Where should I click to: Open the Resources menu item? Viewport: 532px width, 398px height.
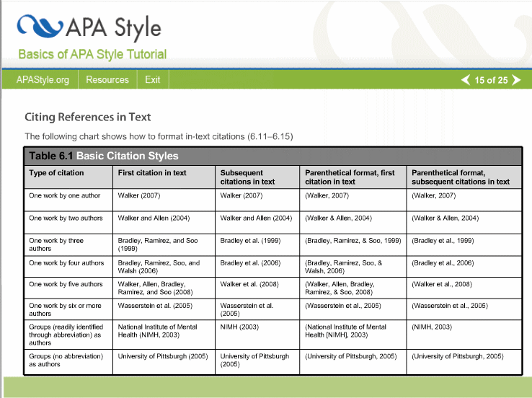107,80
